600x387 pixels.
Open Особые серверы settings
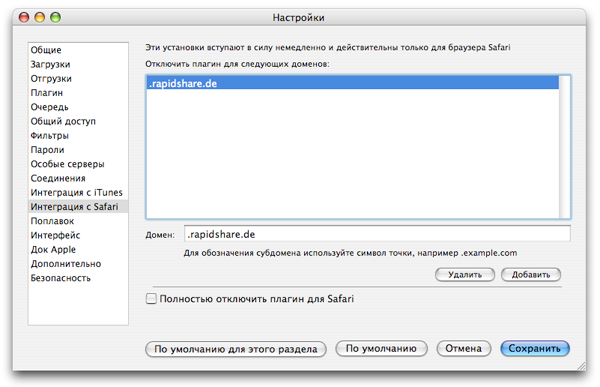[78, 164]
